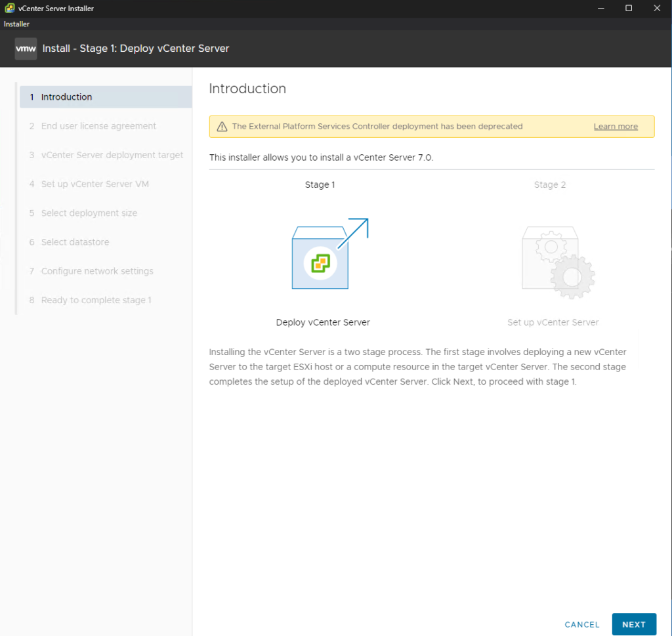Click the Stage 1 label

(x=320, y=185)
